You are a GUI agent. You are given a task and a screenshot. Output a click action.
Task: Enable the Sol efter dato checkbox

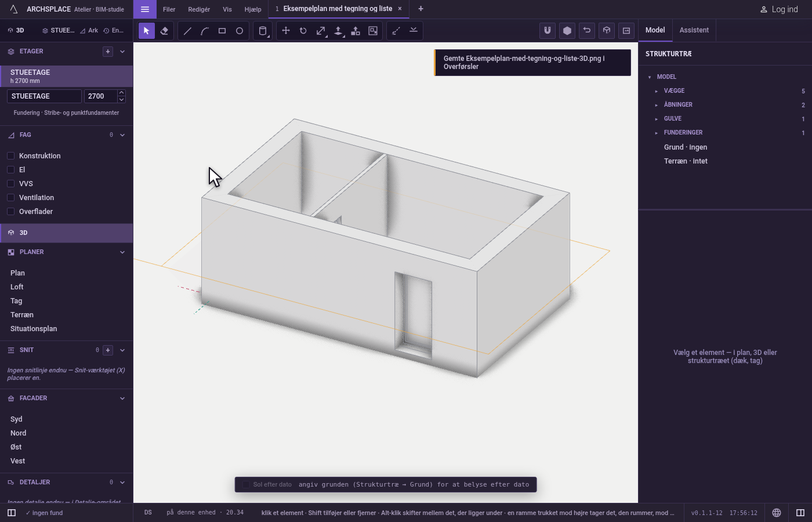tap(246, 485)
